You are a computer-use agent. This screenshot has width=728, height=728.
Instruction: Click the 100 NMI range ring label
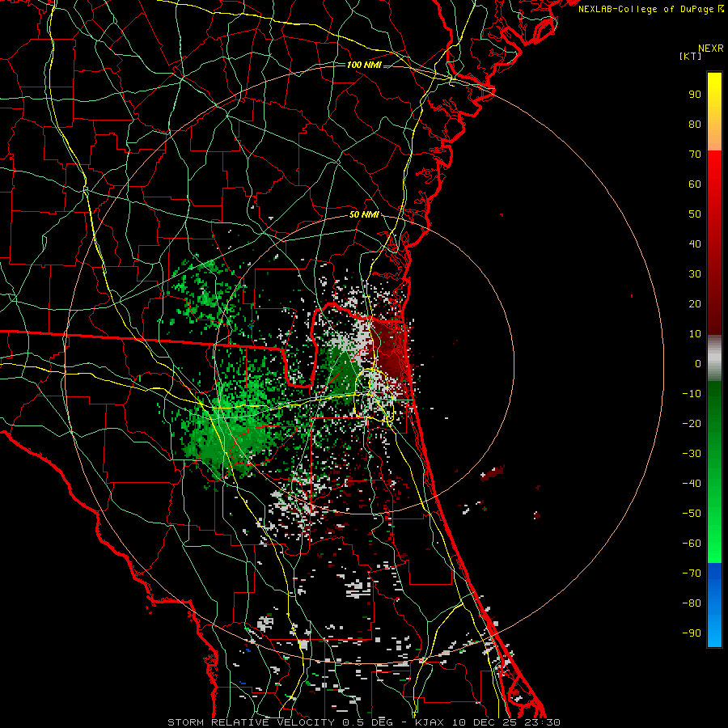pos(364,65)
